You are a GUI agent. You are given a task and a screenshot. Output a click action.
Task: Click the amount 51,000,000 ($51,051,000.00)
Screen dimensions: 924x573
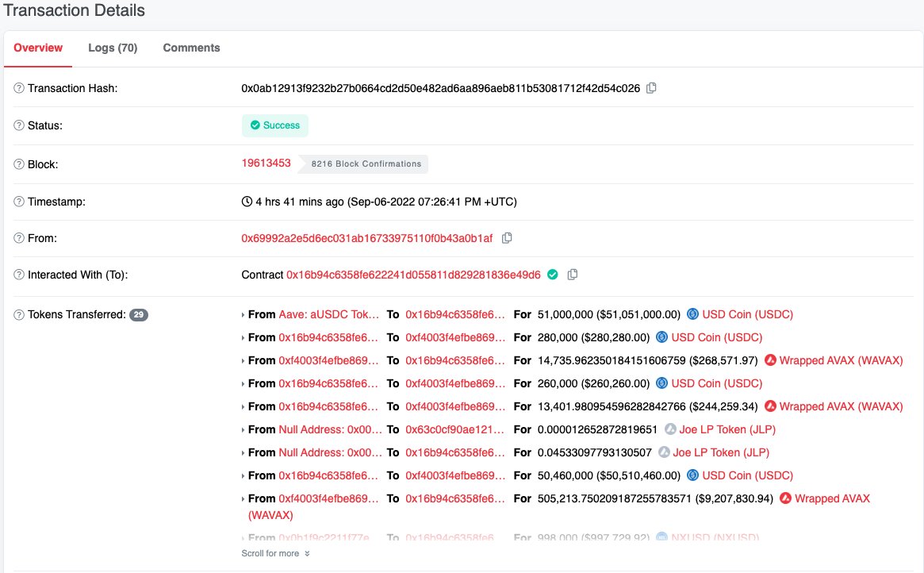(x=609, y=314)
